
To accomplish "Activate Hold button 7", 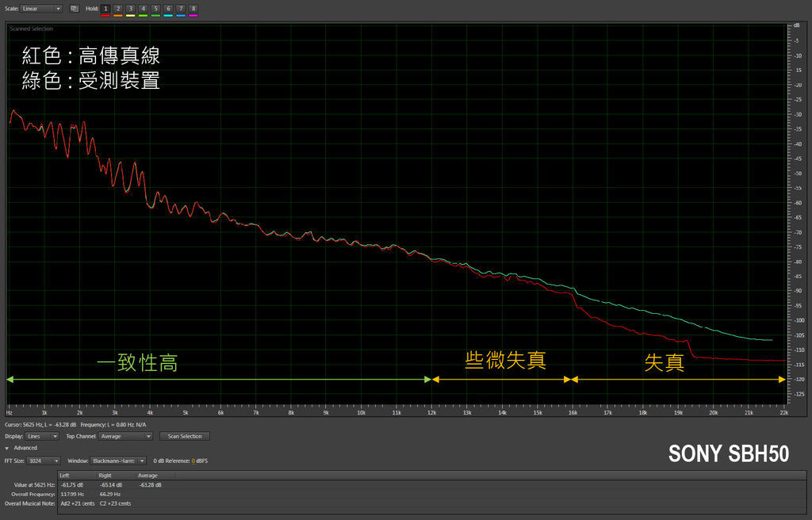I will point(181,9).
